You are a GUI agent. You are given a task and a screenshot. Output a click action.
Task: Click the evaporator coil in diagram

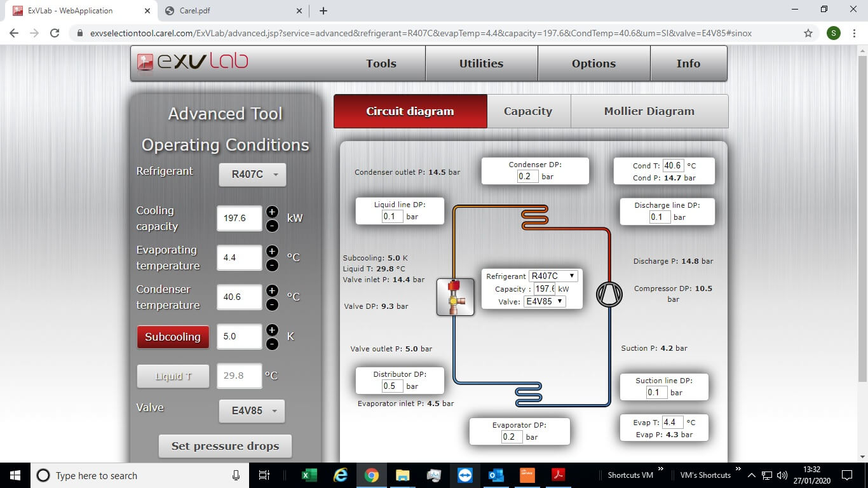(x=529, y=394)
